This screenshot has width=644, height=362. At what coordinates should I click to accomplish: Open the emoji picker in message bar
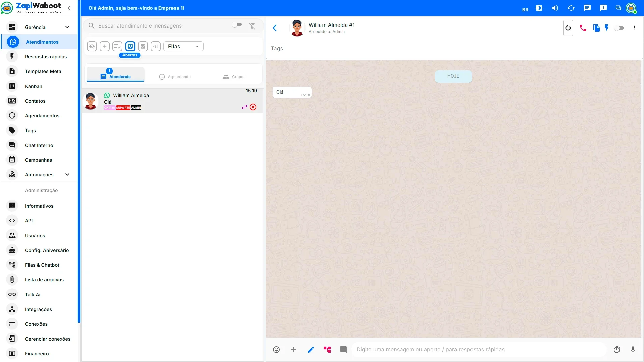tap(276, 350)
